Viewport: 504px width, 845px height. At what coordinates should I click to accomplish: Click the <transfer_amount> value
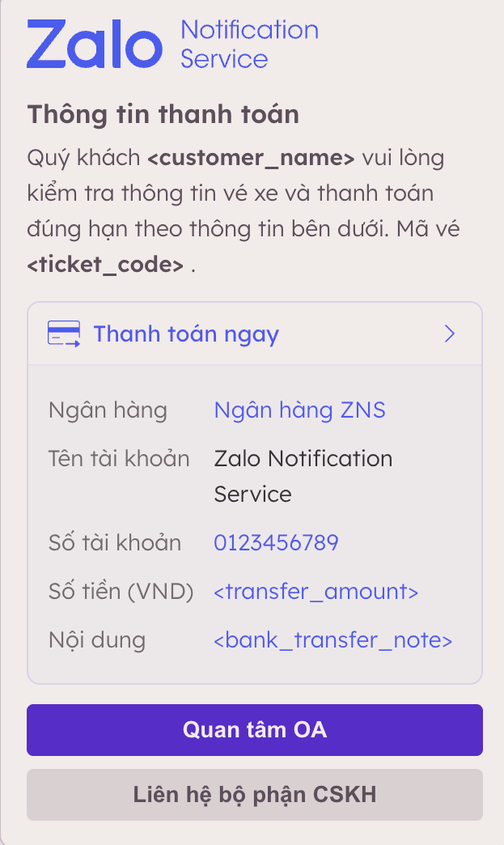[x=316, y=592]
